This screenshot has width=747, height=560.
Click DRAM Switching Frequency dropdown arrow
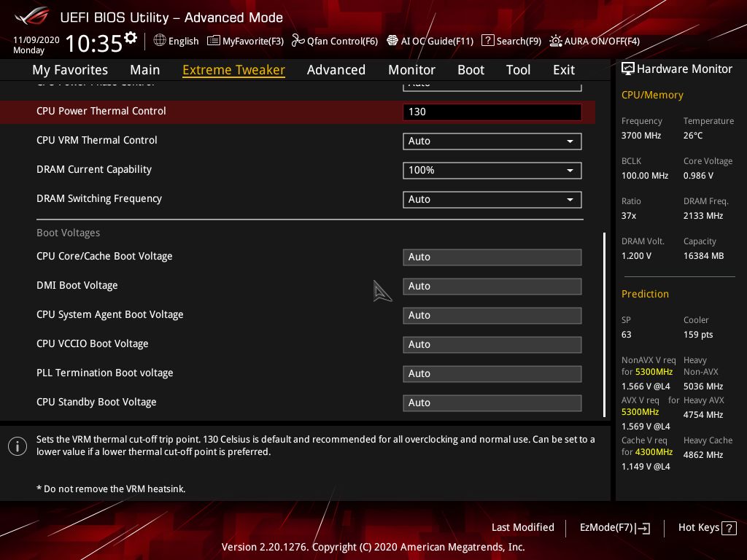click(570, 200)
